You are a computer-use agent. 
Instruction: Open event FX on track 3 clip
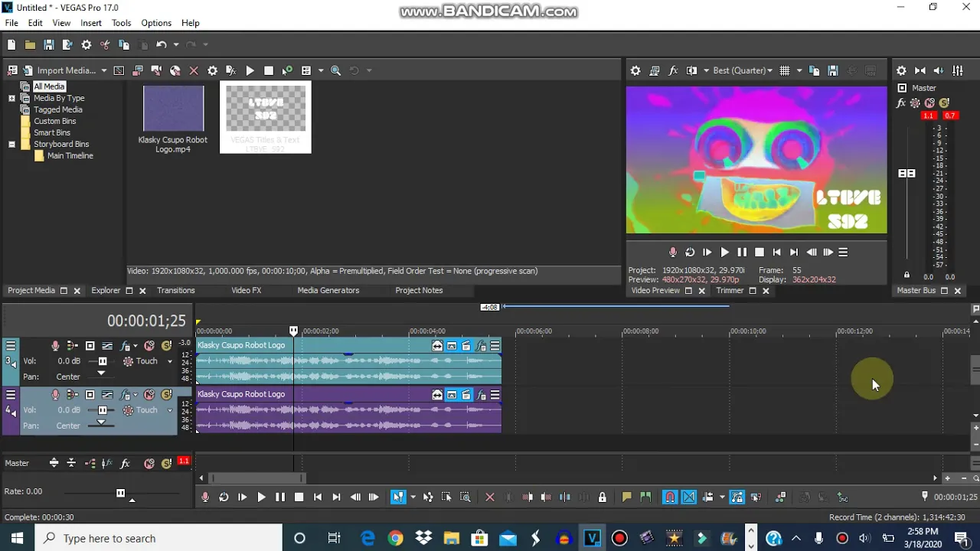481,347
